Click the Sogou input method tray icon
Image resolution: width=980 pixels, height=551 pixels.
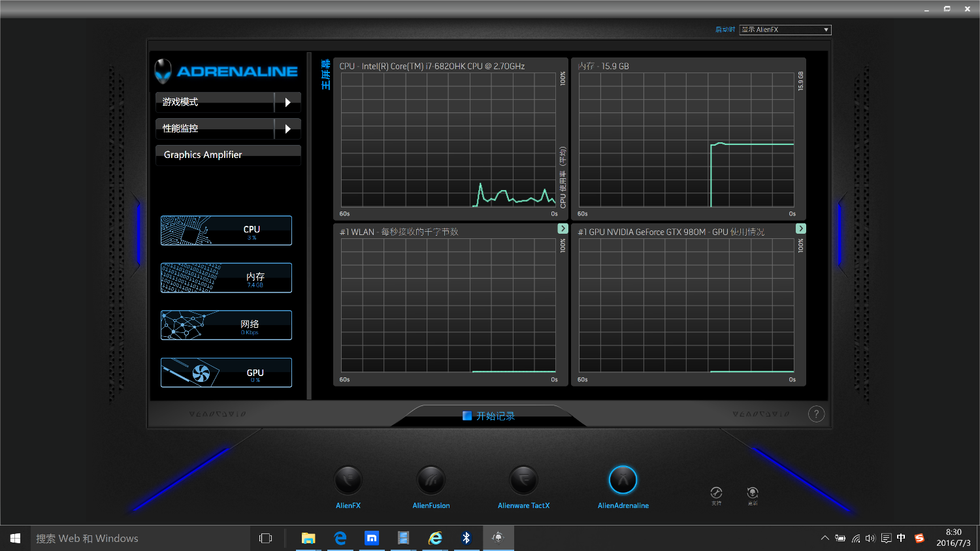tap(920, 538)
